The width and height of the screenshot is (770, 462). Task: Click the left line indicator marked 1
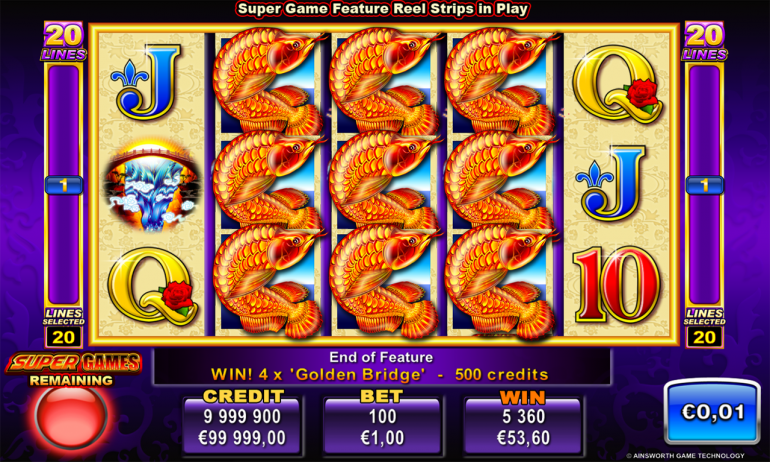(x=64, y=186)
